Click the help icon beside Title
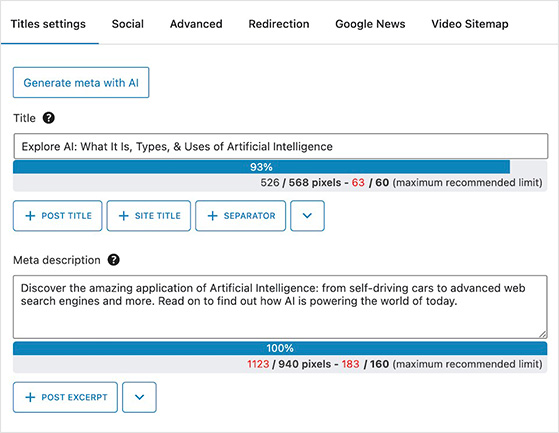The width and height of the screenshot is (559, 433). coord(48,118)
